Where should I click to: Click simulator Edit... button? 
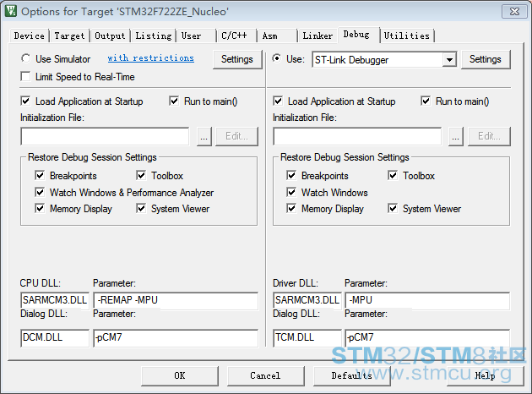(236, 136)
